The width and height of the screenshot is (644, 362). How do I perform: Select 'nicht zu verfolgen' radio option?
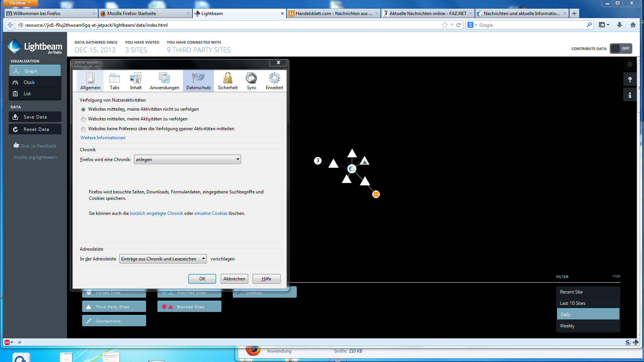(83, 110)
